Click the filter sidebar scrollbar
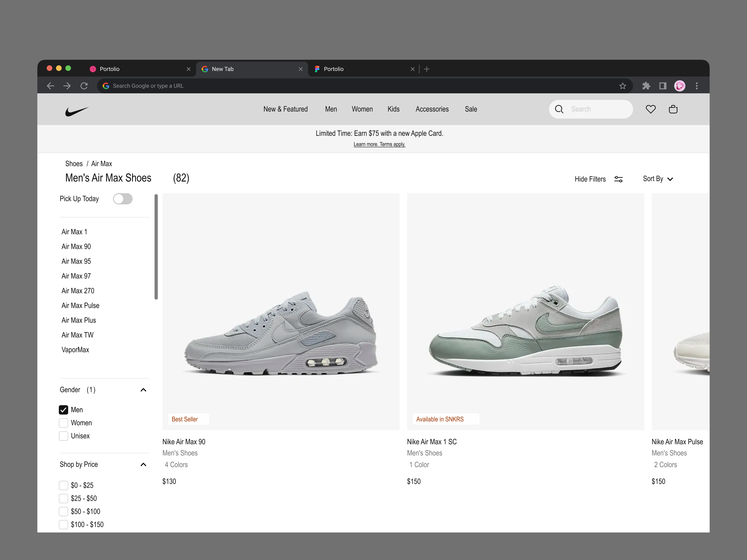The height and width of the screenshot is (560, 747). coord(156,247)
